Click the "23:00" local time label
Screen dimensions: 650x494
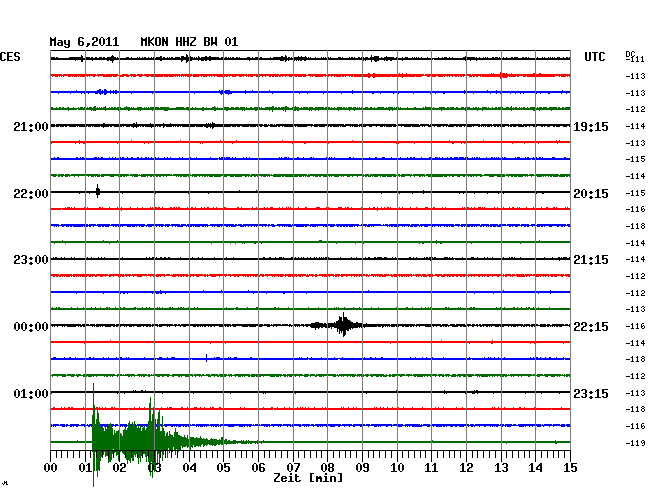pos(31,260)
